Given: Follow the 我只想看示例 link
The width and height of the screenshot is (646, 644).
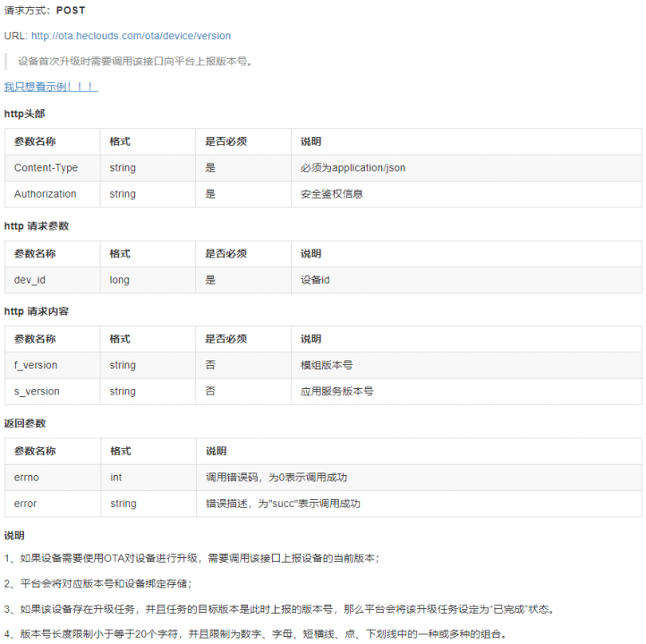Looking at the screenshot, I should [x=51, y=87].
